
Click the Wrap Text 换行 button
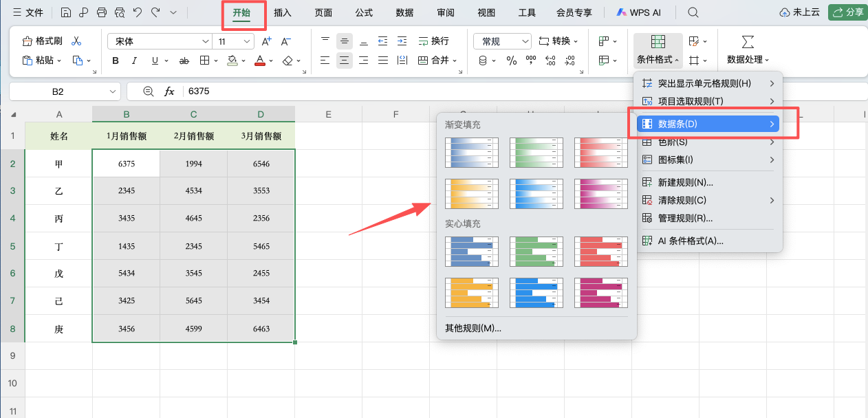[433, 41]
